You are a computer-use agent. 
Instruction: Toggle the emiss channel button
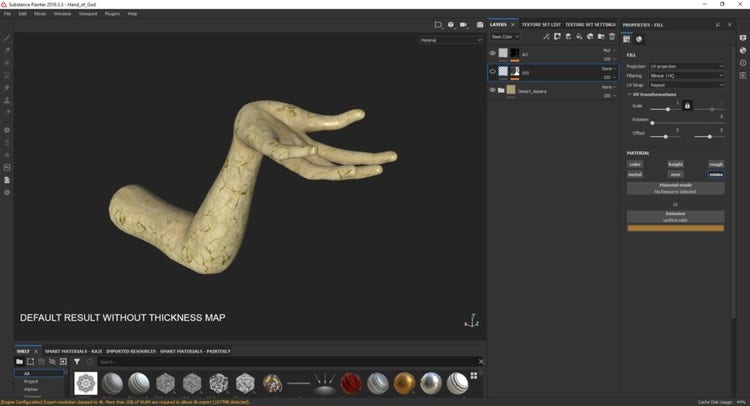tap(716, 174)
